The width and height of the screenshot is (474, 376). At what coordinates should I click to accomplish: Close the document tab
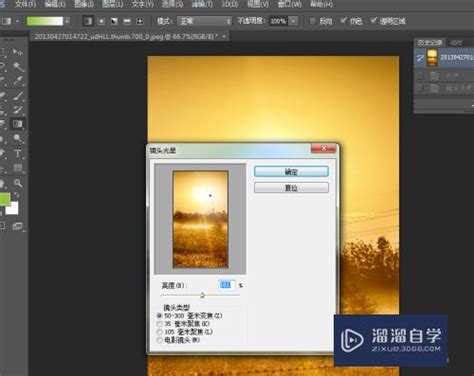[224, 36]
